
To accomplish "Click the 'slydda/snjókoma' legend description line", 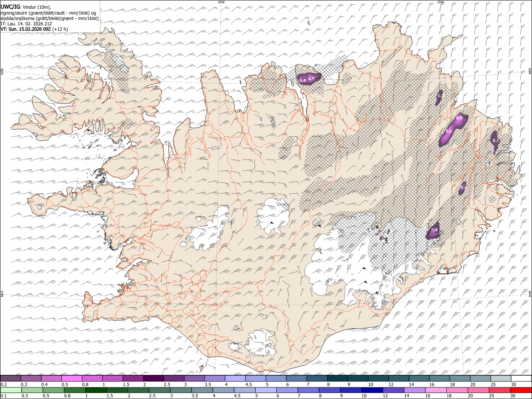I will 50,18.
